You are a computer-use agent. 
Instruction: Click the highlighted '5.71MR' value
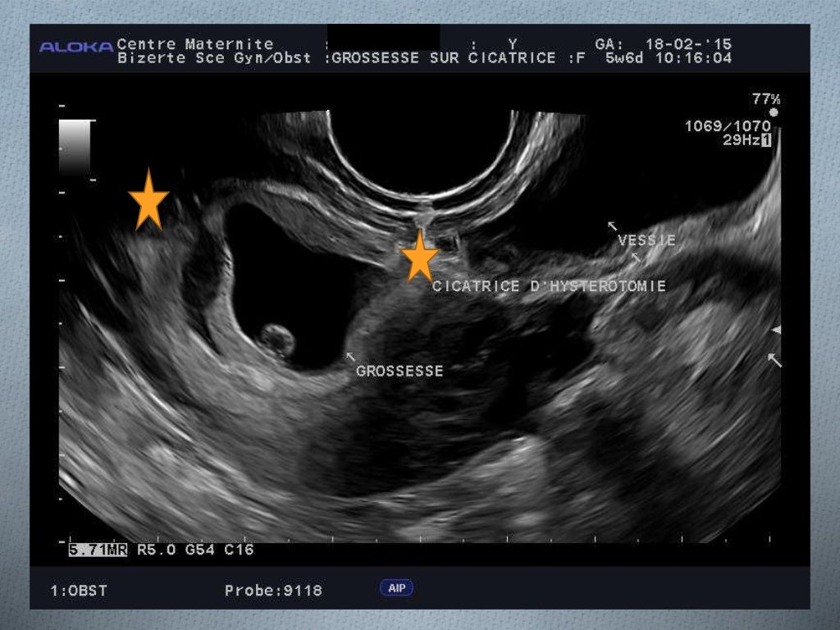[x=98, y=550]
